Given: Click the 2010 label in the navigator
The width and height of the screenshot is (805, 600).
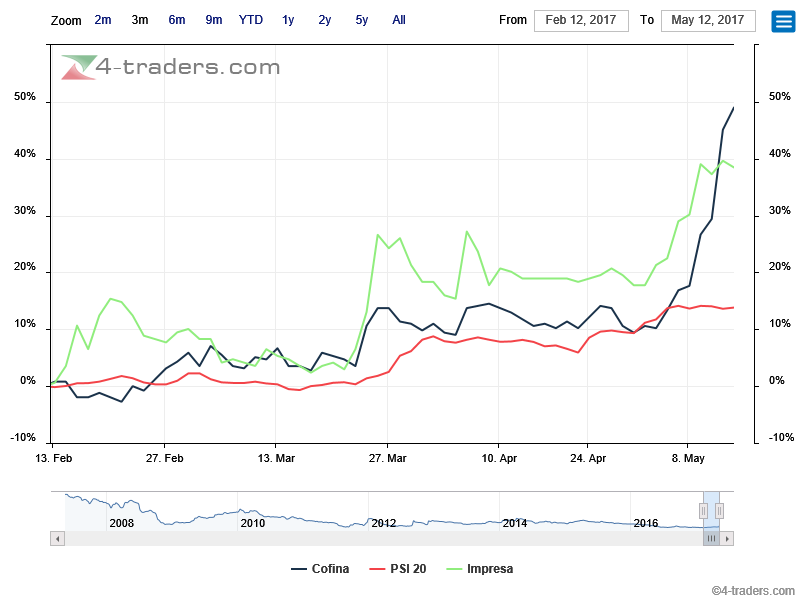Looking at the screenshot, I should click(x=253, y=523).
